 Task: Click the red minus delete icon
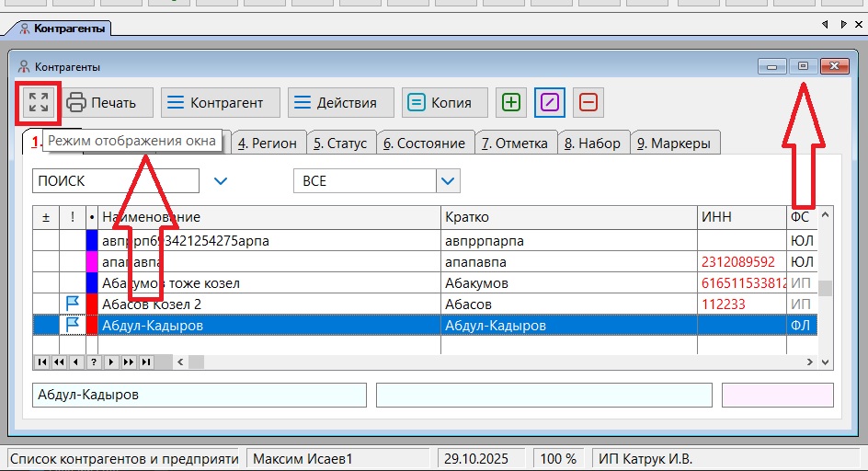588,102
